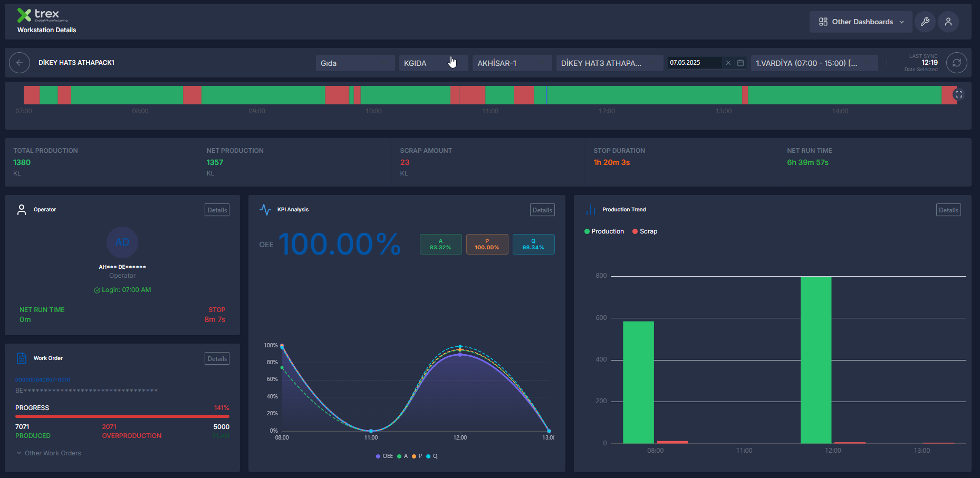Click the date field 07.05.2025

pos(695,63)
